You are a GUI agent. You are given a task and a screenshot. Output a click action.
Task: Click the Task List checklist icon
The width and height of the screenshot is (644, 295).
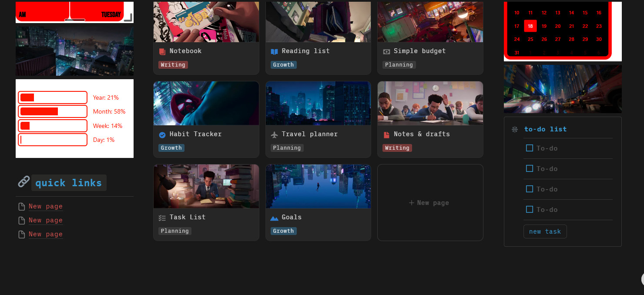(x=162, y=218)
